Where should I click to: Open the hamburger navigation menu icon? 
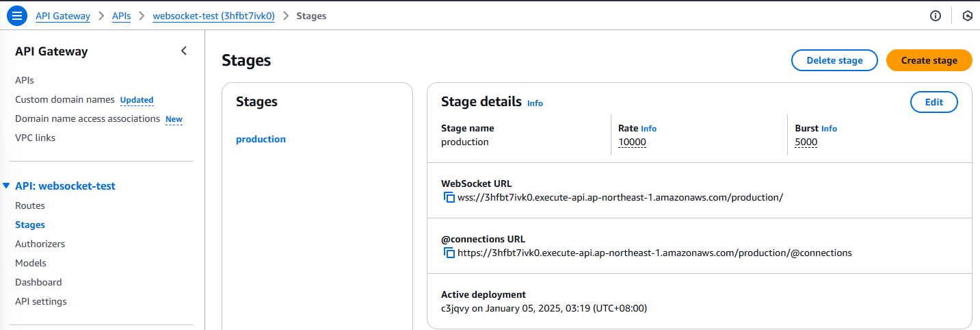click(x=17, y=16)
